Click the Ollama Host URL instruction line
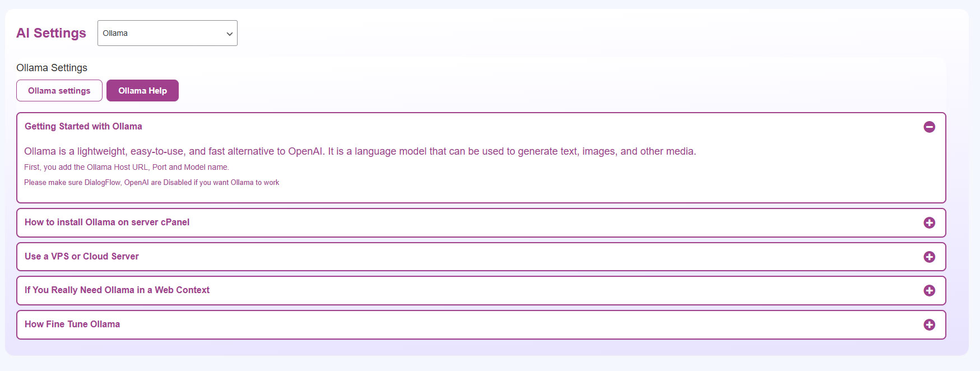The height and width of the screenshot is (371, 980). [127, 167]
